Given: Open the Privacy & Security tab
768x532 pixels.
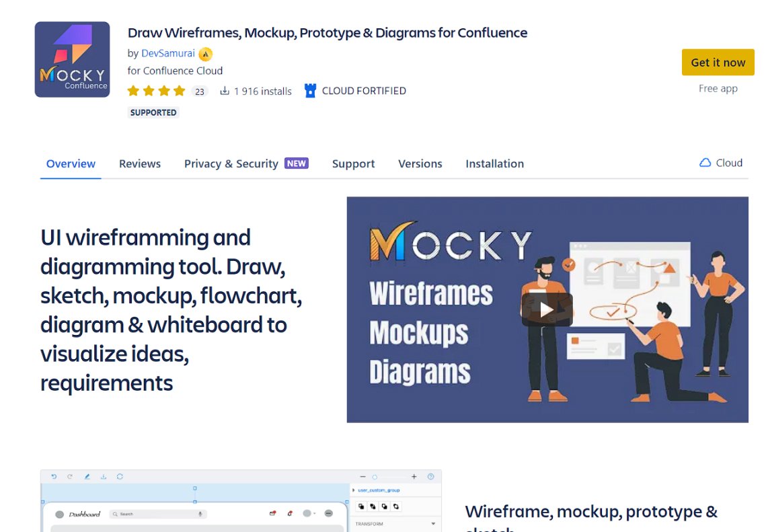Looking at the screenshot, I should tap(231, 163).
